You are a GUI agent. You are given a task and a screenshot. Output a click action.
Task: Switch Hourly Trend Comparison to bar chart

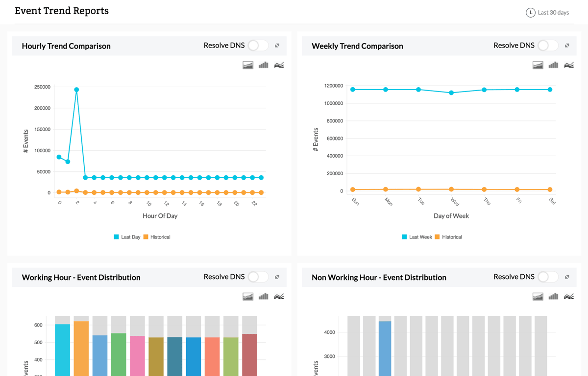(x=264, y=65)
